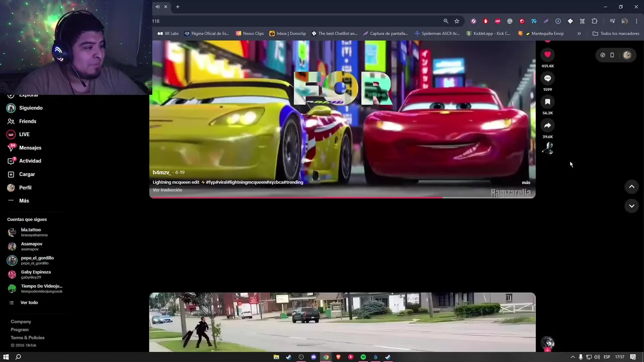
Task: Click Ver traducción under the caption
Action: click(x=168, y=190)
